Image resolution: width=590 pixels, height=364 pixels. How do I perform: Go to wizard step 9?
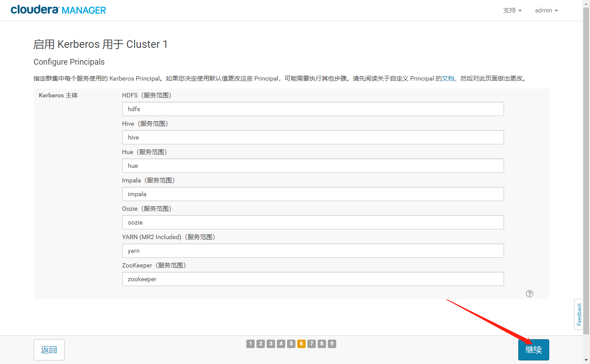(332, 344)
